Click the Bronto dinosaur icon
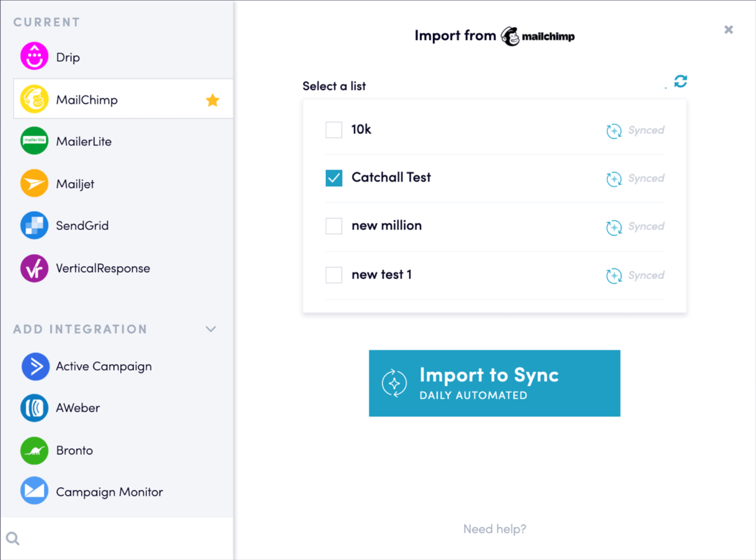Image resolution: width=756 pixels, height=560 pixels. [34, 451]
